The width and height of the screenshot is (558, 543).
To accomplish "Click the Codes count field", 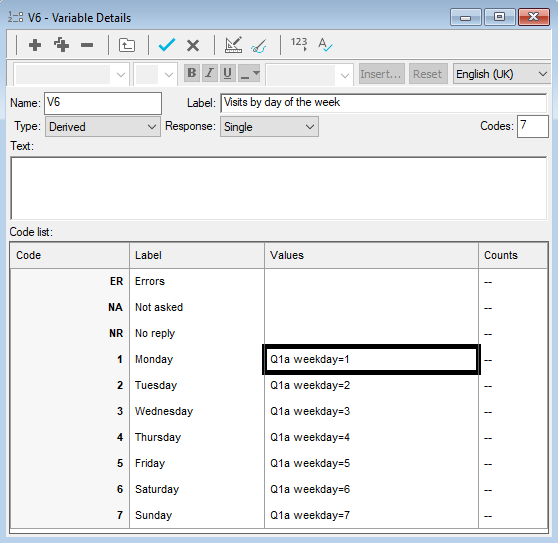I will pyautogui.click(x=532, y=126).
